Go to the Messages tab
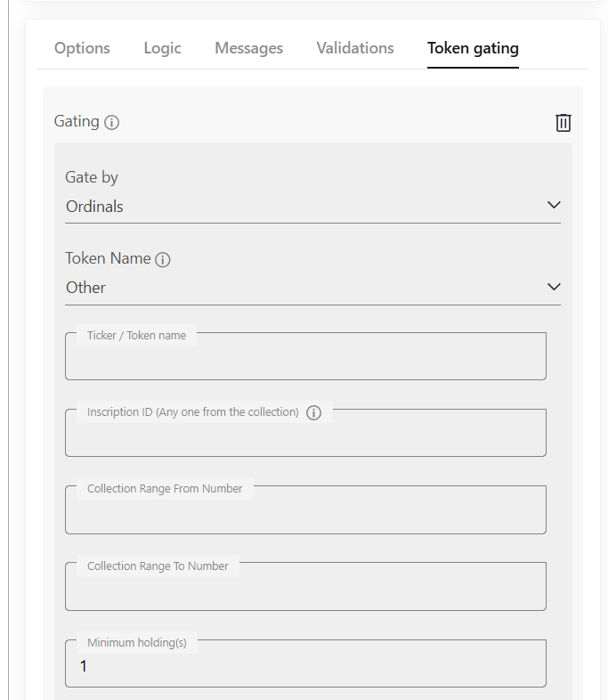The image size is (608, 700). point(249,48)
